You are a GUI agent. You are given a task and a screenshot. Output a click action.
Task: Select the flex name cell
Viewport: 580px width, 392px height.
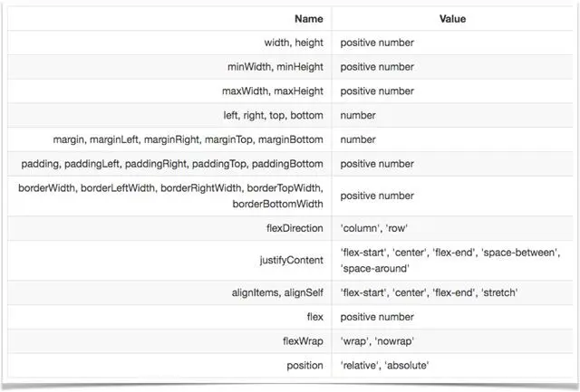click(314, 317)
